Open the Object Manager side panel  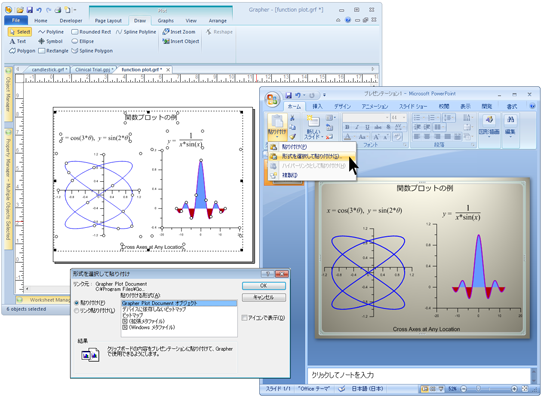coord(8,94)
